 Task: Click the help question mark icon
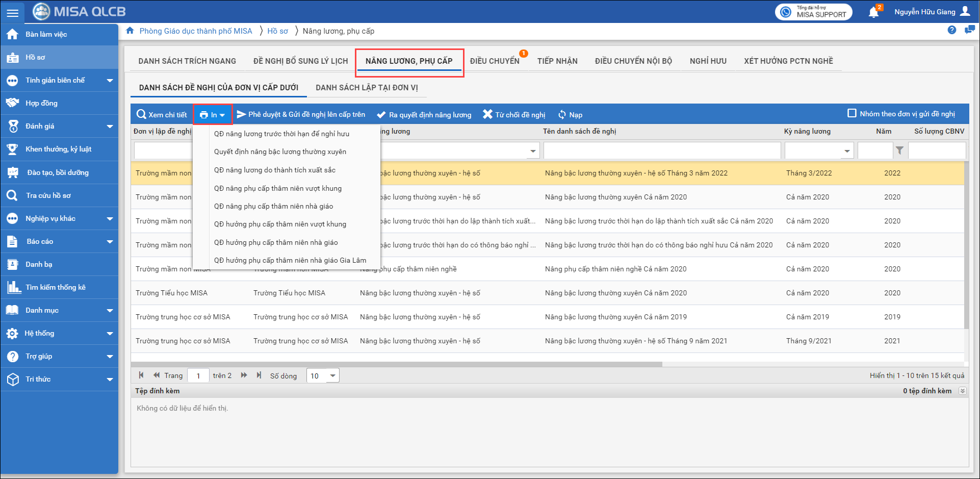click(951, 30)
